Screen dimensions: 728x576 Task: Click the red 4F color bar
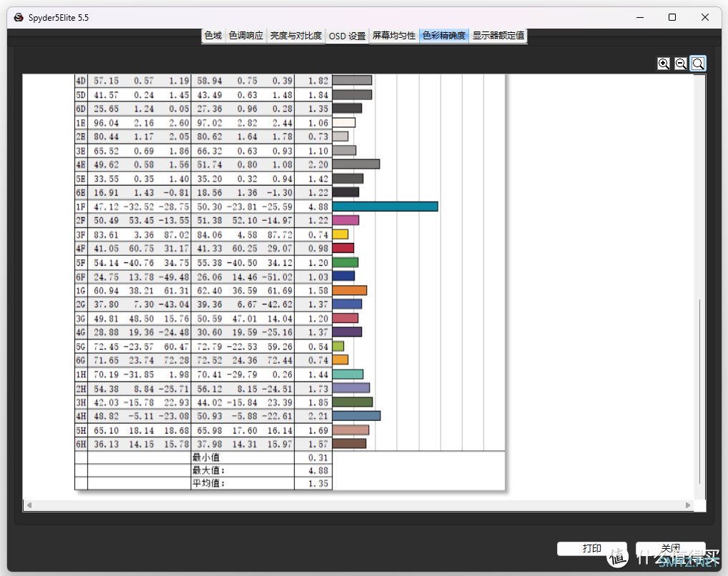[x=343, y=248]
